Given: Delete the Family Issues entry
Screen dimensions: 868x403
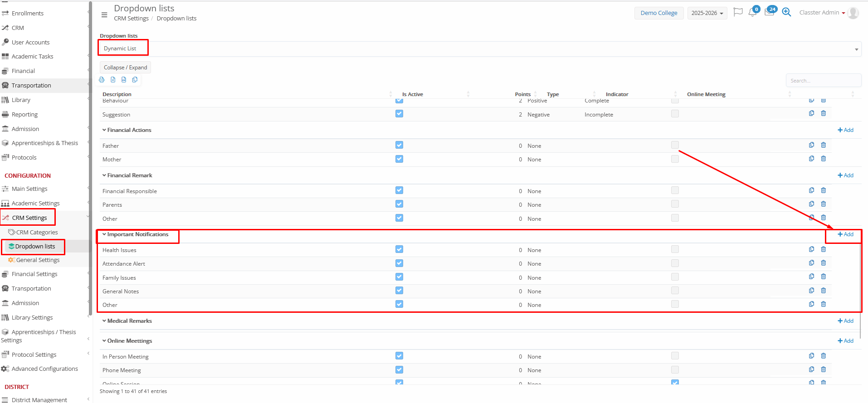Looking at the screenshot, I should 824,277.
